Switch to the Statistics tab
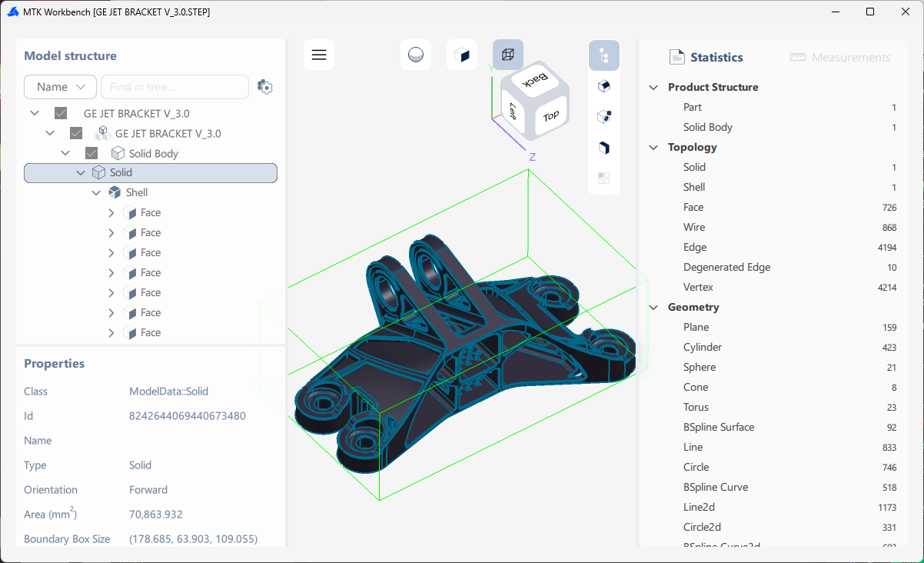 point(706,57)
